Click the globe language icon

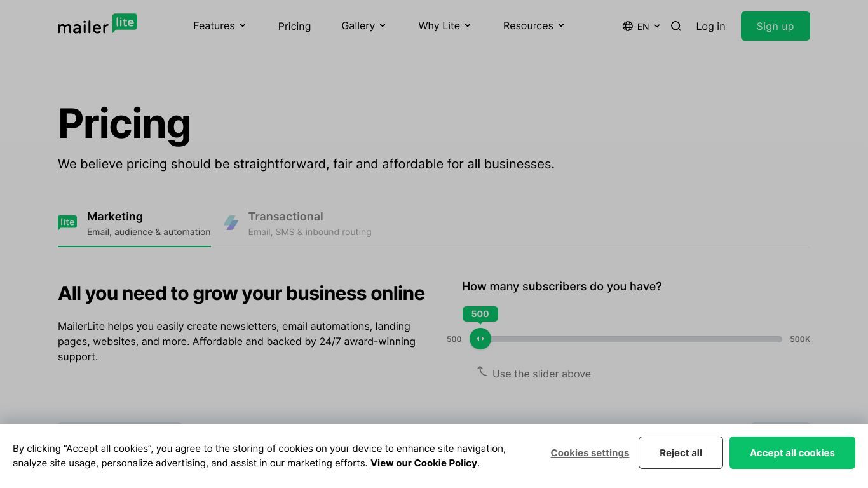pos(628,26)
